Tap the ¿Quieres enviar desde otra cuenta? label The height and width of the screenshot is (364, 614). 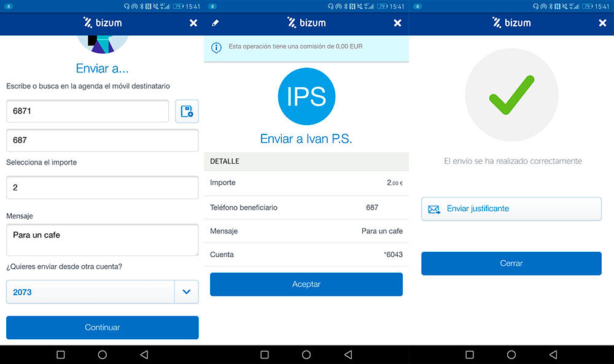pos(64,266)
